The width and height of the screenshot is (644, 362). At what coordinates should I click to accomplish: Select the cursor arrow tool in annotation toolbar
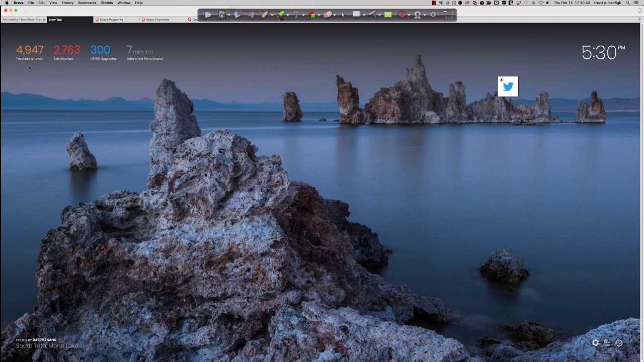tap(343, 15)
